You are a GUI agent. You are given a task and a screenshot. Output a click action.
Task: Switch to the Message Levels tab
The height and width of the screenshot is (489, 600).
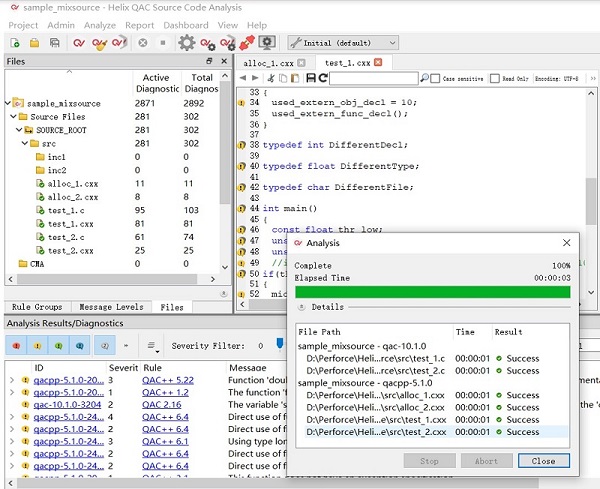tap(111, 307)
